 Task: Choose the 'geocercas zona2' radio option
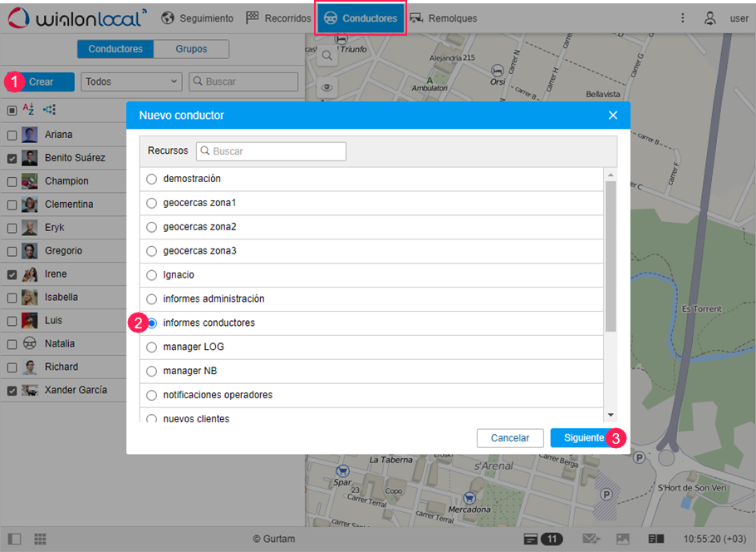point(151,227)
